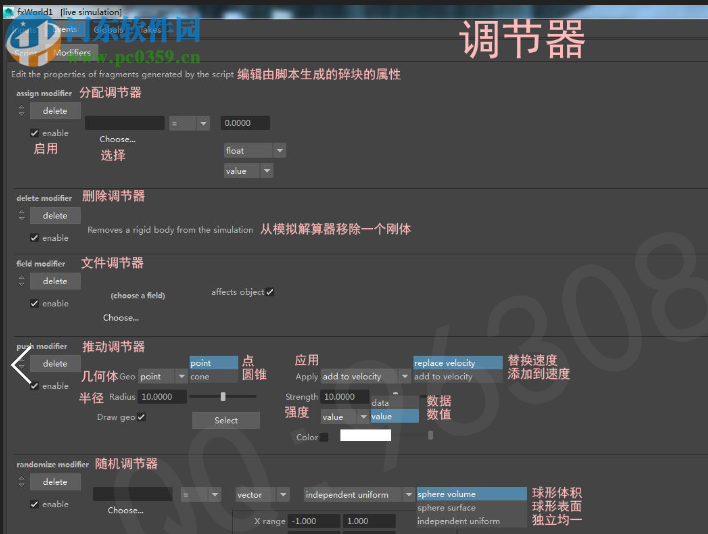Image resolution: width=708 pixels, height=534 pixels.
Task: Select the sphere volume option
Action: pos(471,494)
